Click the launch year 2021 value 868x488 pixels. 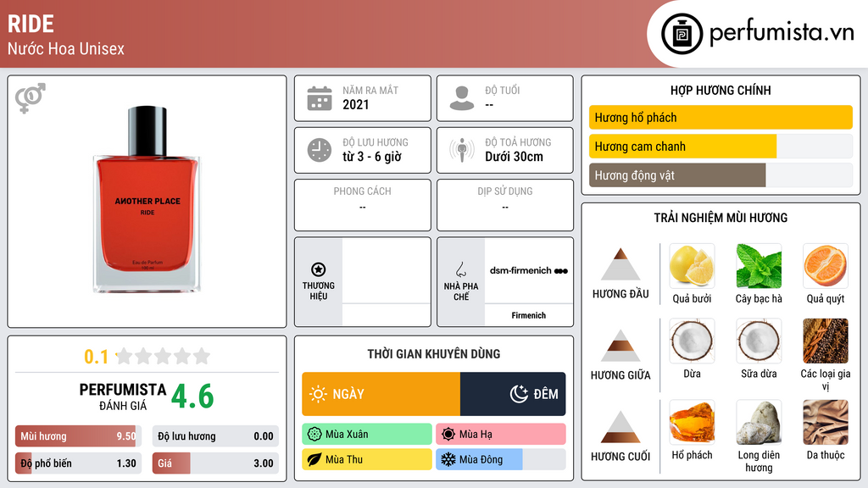[355, 104]
